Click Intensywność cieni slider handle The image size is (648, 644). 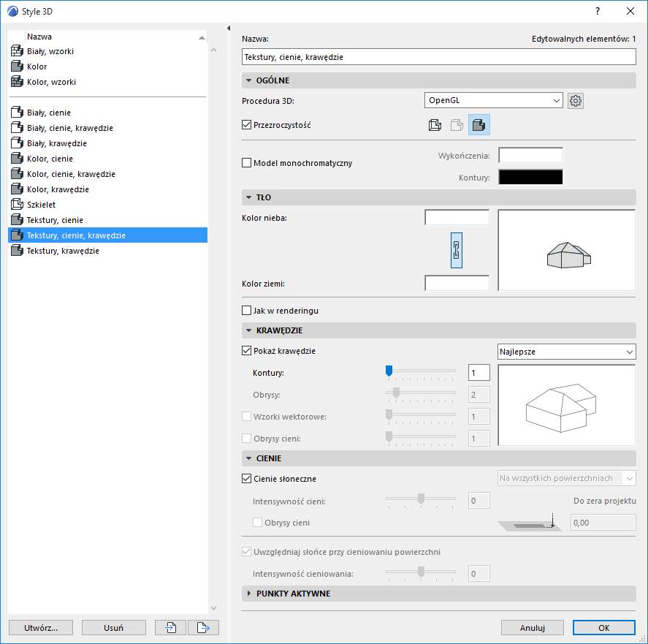click(421, 499)
